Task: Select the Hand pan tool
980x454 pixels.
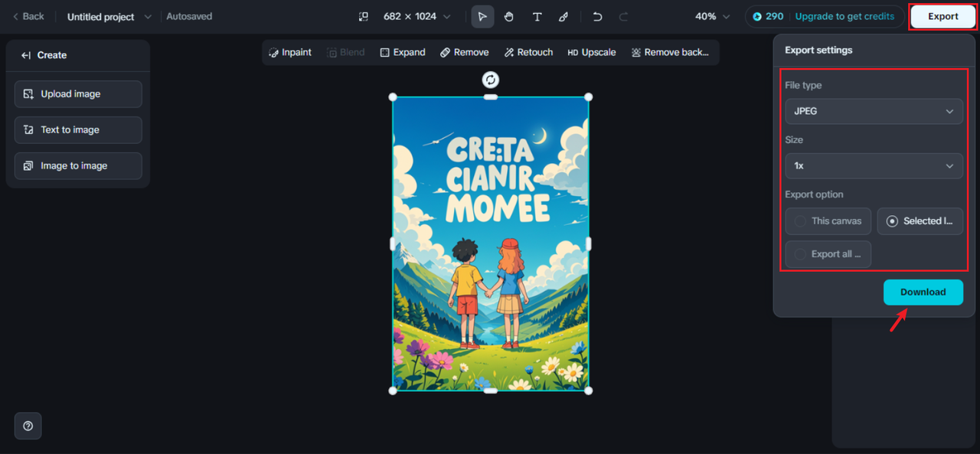Action: pos(509,16)
